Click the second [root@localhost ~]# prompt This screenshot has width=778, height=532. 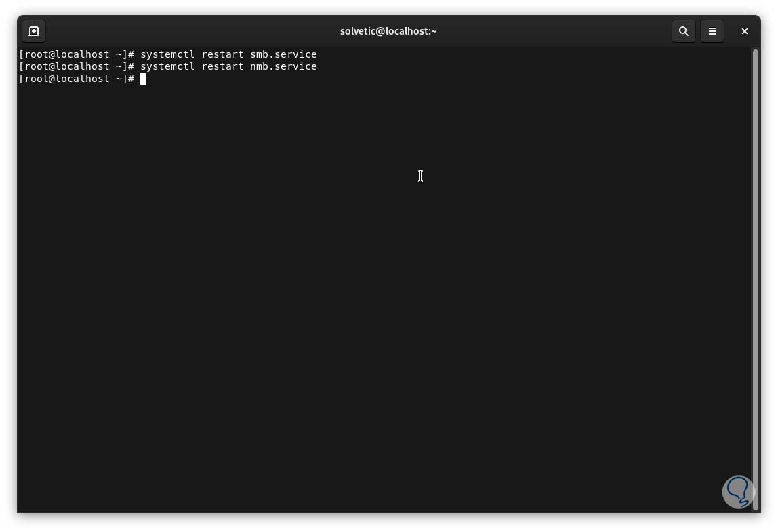(77, 66)
